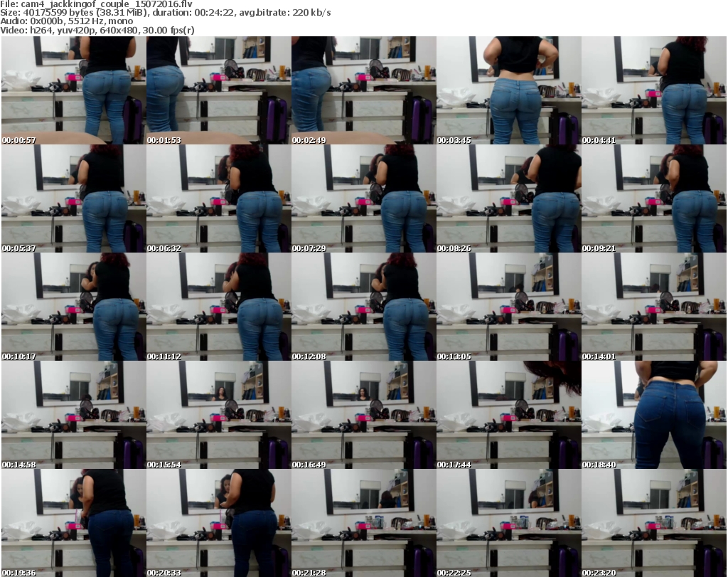
Task: Select the thumbnail timestamped 00:16:49
Action: [363, 414]
